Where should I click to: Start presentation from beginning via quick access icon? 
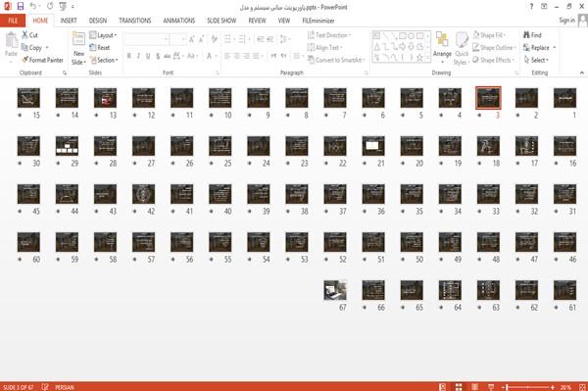pyautogui.click(x=63, y=6)
